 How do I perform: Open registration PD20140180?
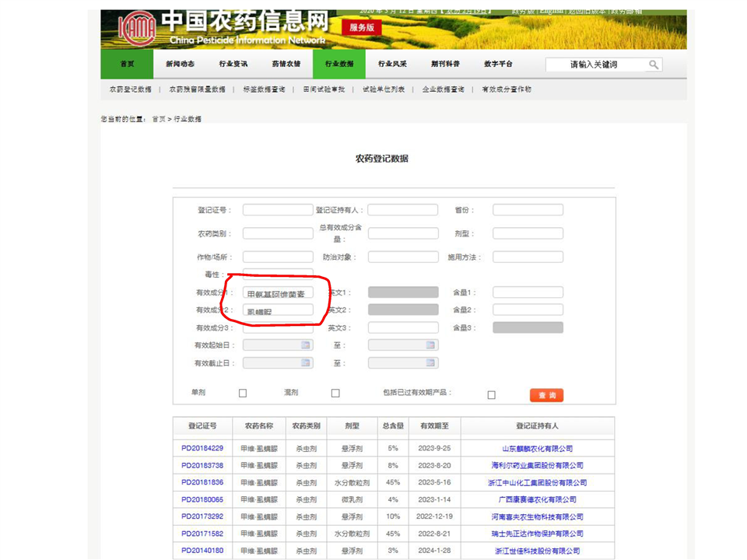coord(202,551)
